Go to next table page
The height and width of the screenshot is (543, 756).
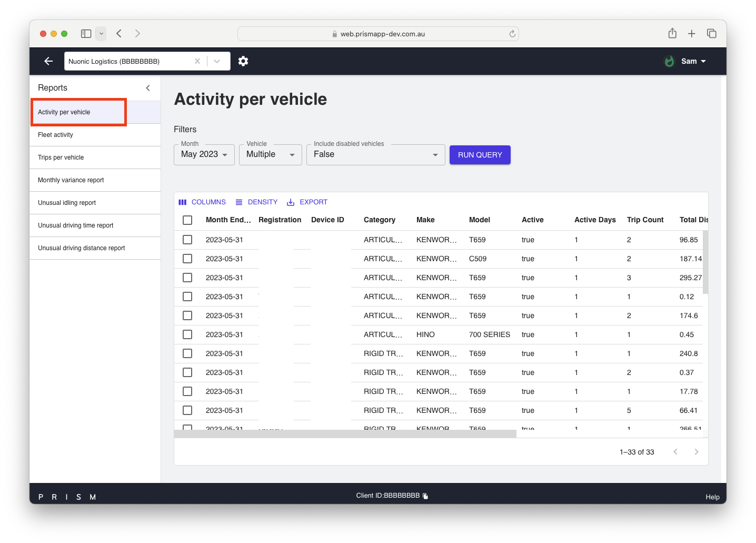pyautogui.click(x=696, y=452)
